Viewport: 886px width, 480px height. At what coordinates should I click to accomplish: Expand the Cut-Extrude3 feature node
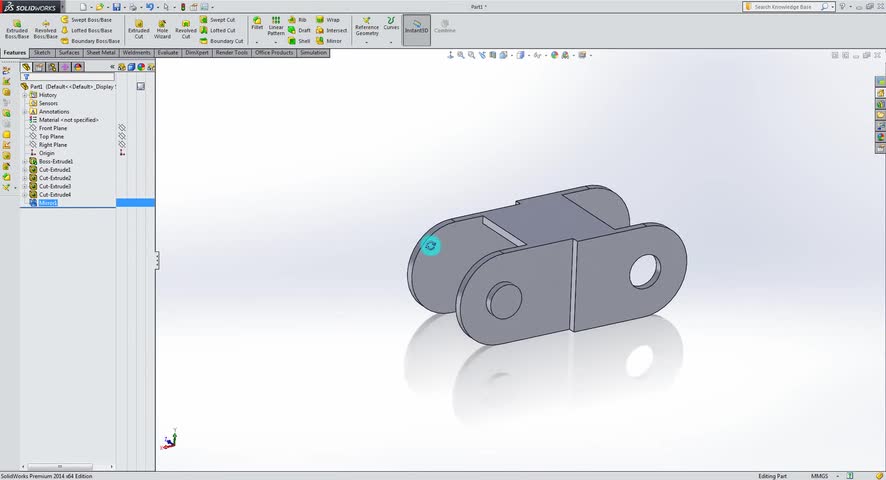25,187
